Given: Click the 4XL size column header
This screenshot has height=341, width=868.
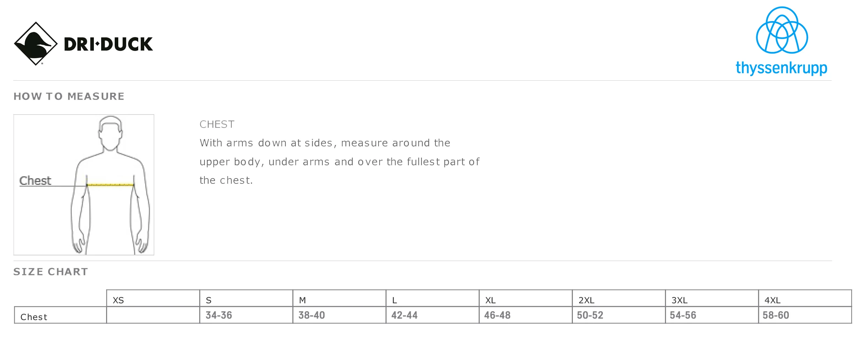Looking at the screenshot, I should (805, 298).
